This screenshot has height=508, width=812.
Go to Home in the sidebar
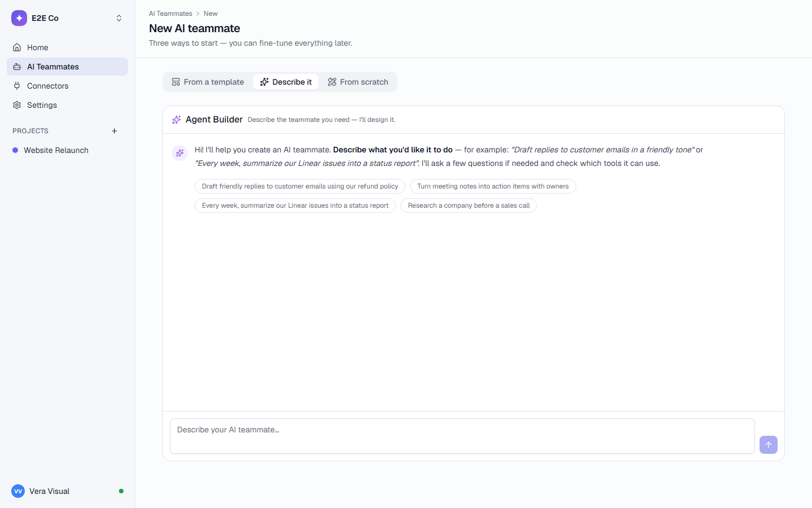click(67, 47)
